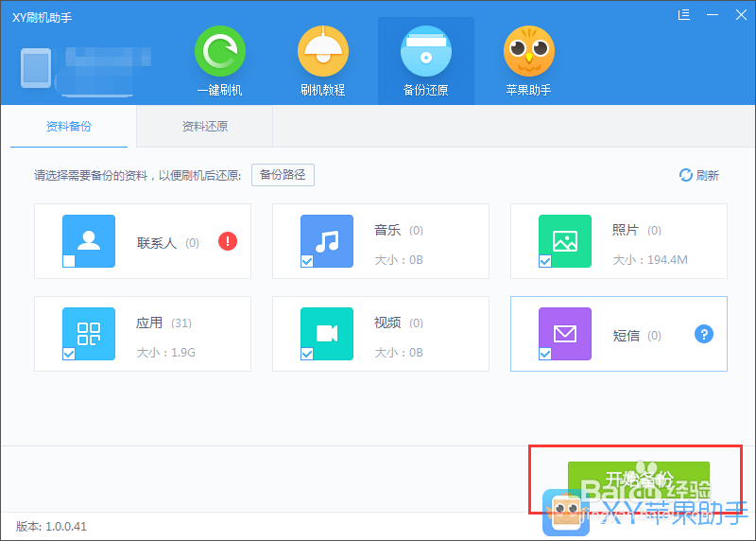
Task: Click the 音乐 music note icon
Action: (x=327, y=241)
